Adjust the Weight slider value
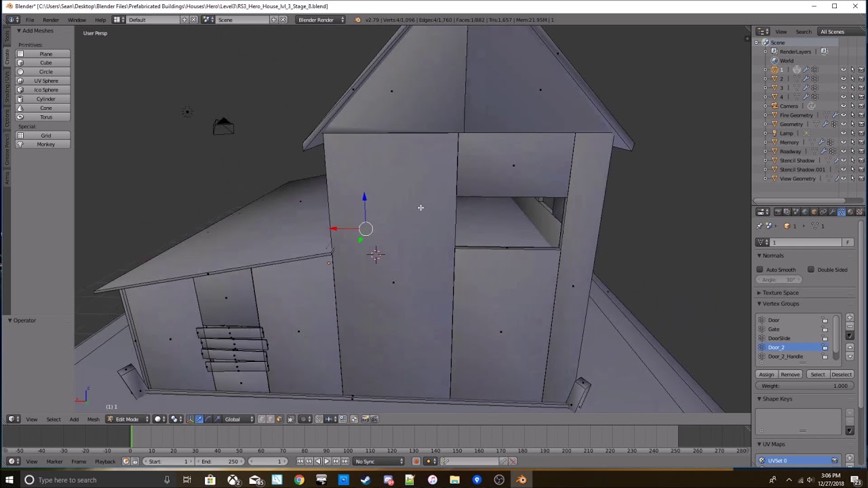 (804, 386)
